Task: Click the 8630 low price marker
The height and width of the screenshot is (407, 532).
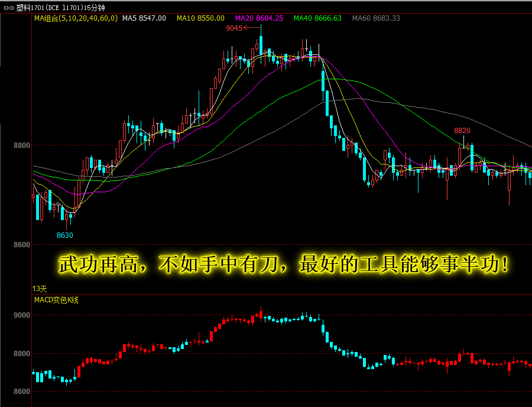Action: pyautogui.click(x=65, y=235)
